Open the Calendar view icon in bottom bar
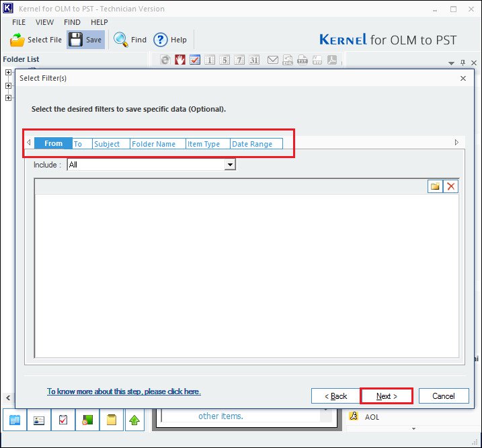The width and height of the screenshot is (482, 448). pos(15,420)
